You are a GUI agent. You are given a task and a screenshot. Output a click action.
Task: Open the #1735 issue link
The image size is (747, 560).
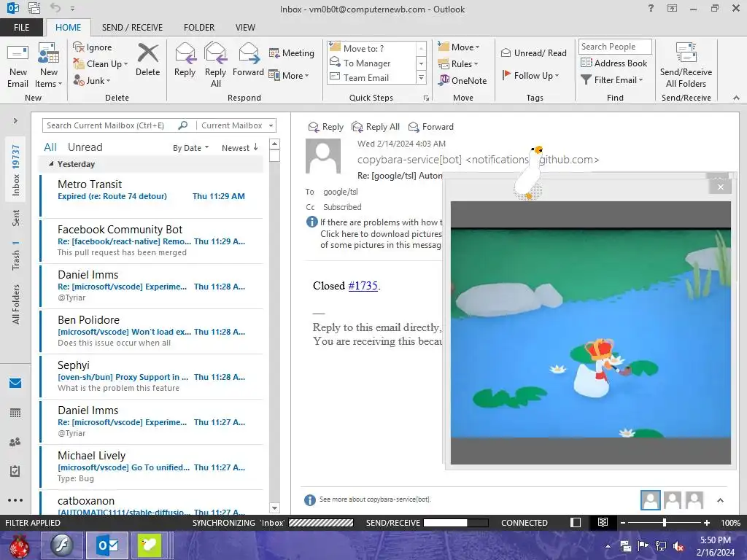(363, 286)
